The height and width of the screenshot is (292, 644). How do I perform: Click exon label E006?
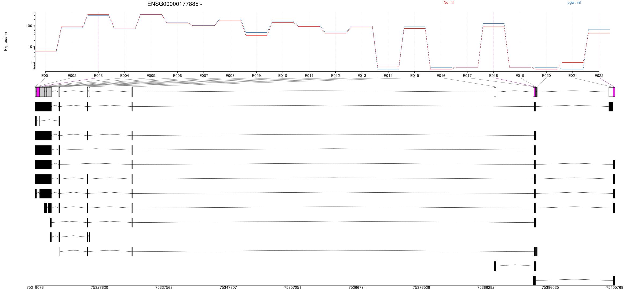point(177,76)
